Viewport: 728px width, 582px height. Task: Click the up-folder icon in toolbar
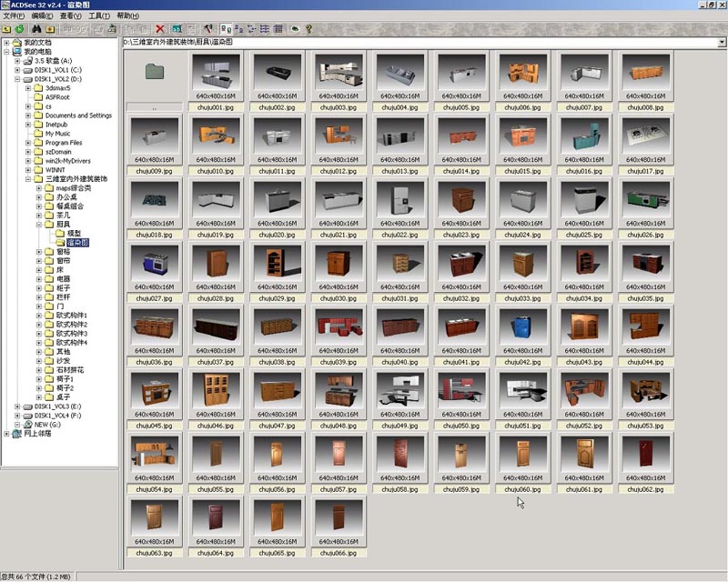point(7,29)
